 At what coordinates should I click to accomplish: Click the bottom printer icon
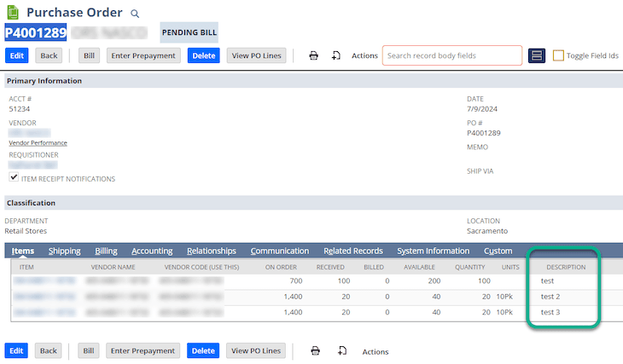(x=315, y=351)
